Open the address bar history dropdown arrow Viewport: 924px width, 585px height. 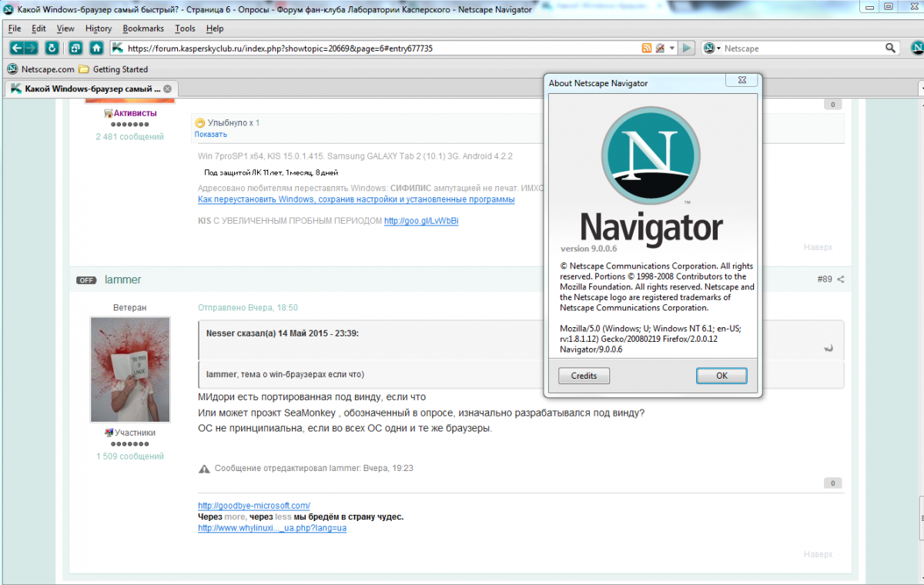[671, 48]
